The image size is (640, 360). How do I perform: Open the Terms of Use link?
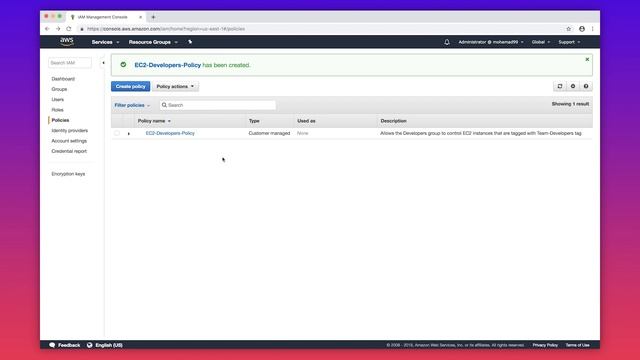tap(577, 345)
